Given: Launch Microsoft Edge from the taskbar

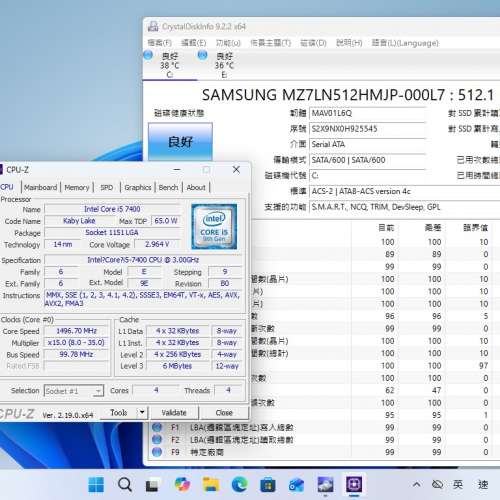Looking at the screenshot, I should tap(239, 484).
